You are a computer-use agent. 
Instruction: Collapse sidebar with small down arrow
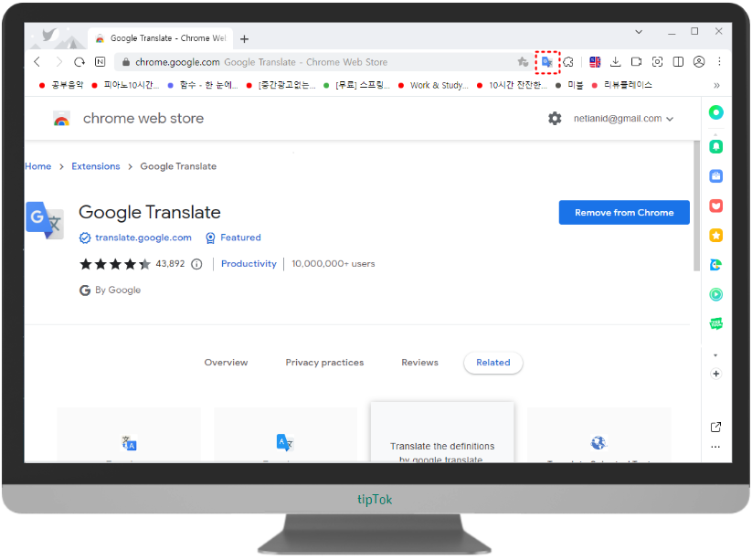[715, 355]
